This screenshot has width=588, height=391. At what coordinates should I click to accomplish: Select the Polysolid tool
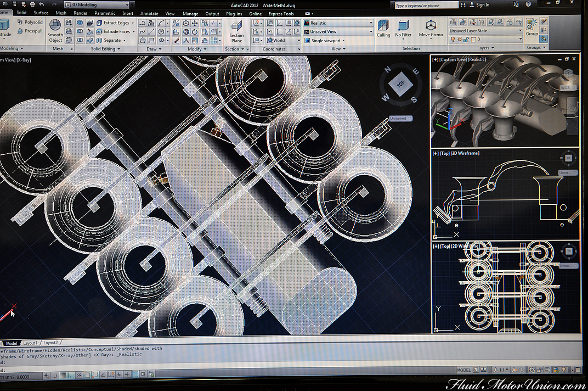point(30,23)
